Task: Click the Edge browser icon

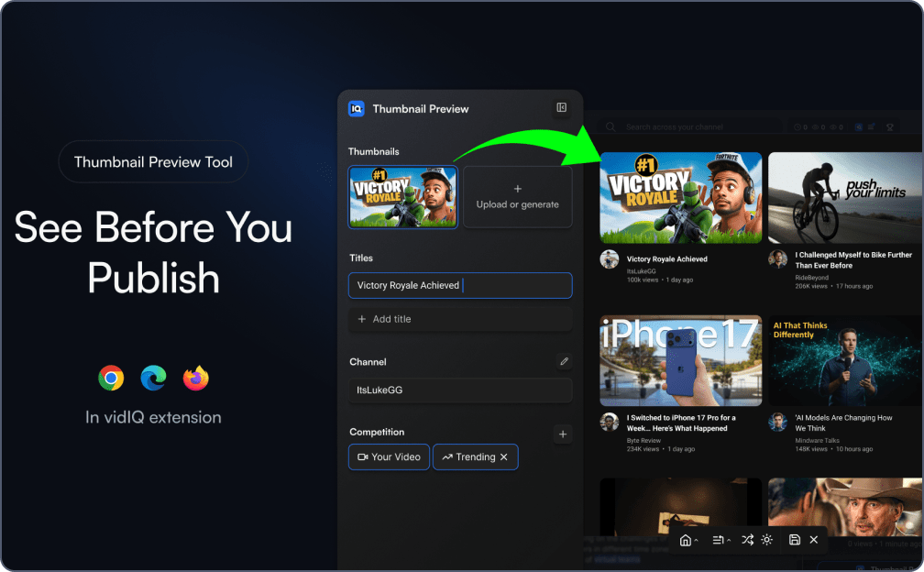Action: [x=153, y=378]
